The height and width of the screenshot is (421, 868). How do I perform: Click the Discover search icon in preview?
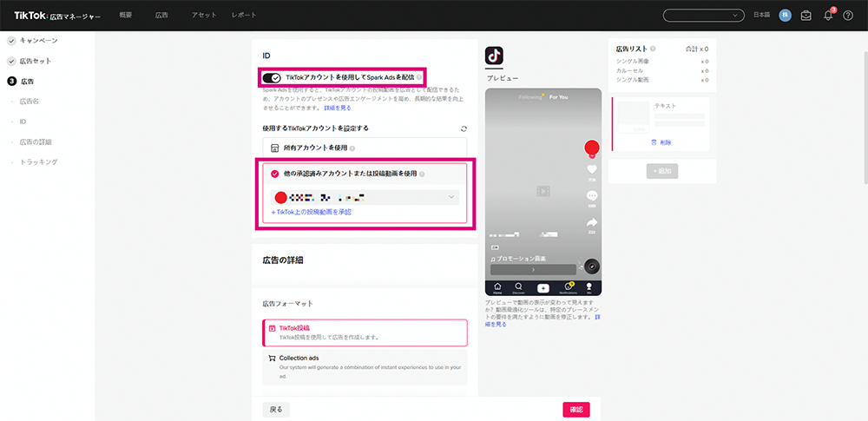point(518,287)
